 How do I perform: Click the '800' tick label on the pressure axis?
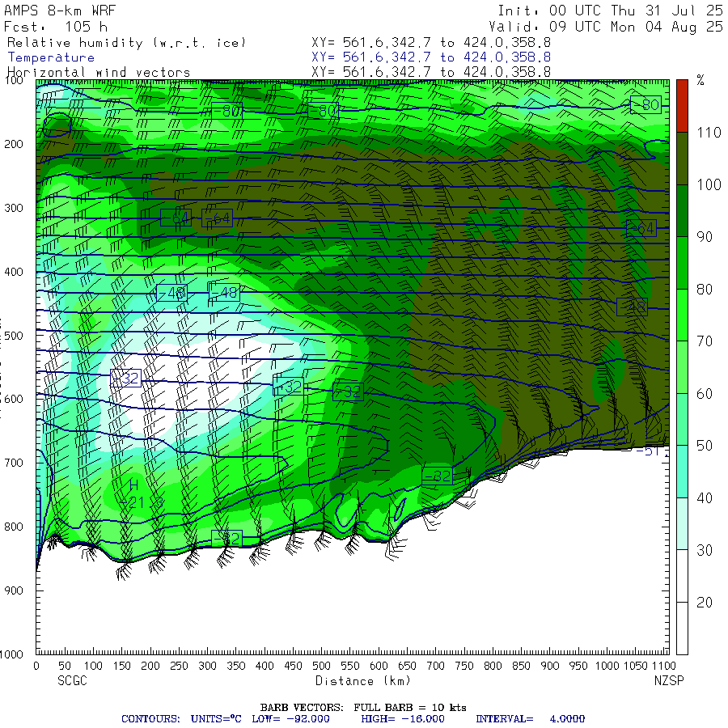pos(14,527)
